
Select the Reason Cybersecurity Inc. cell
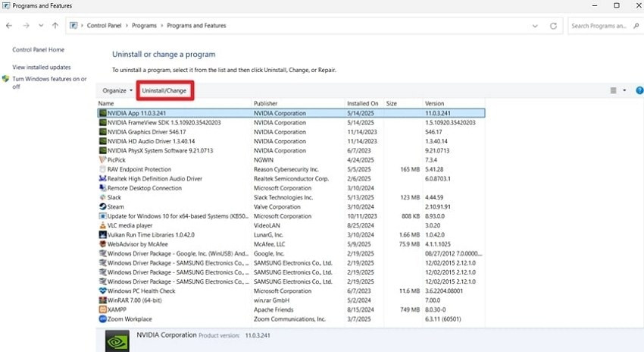[286, 169]
